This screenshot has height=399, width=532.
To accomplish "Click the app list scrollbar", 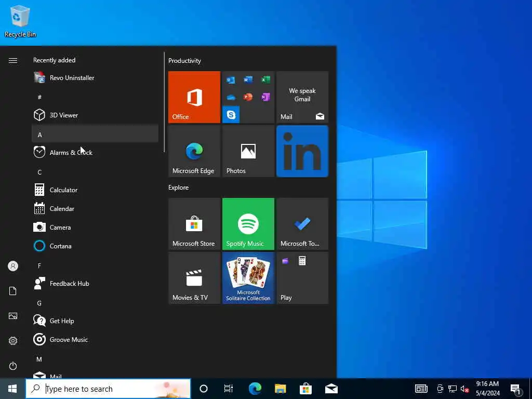I will tap(164, 102).
